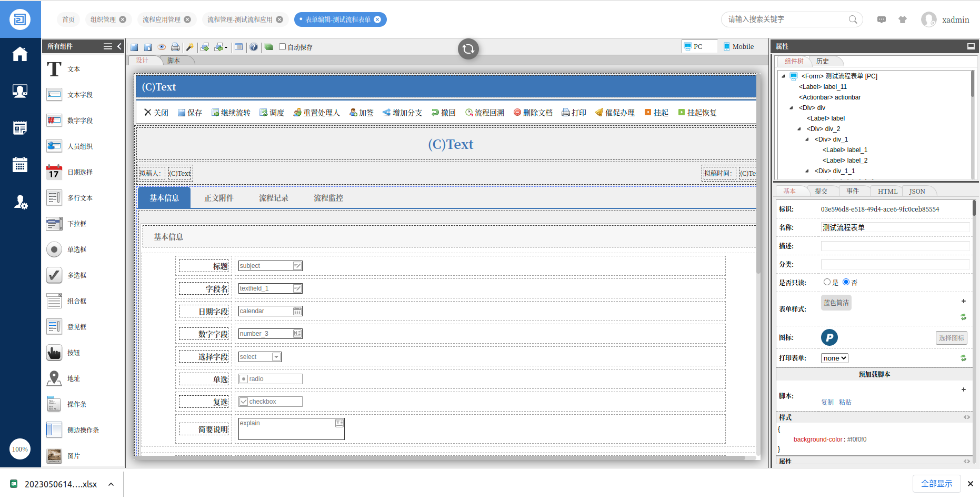
Task: Select the 日期选择 date component icon
Action: click(x=54, y=172)
